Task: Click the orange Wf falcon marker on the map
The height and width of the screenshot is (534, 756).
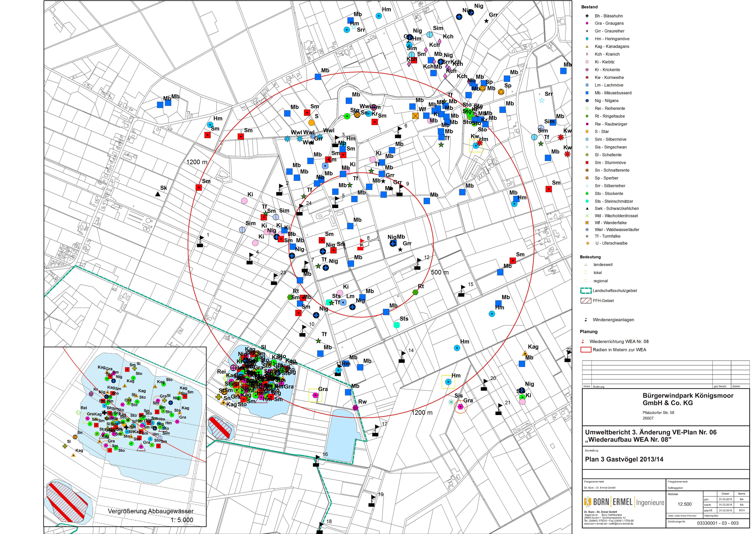Action: (415, 116)
